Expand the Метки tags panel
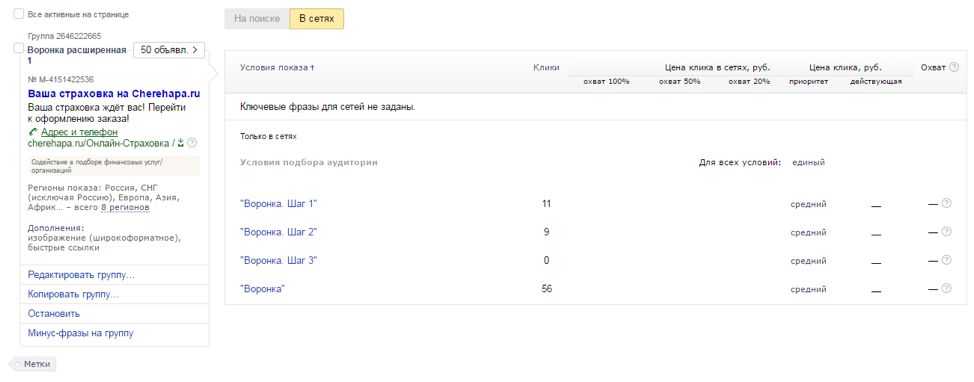The height and width of the screenshot is (382, 974). click(33, 364)
